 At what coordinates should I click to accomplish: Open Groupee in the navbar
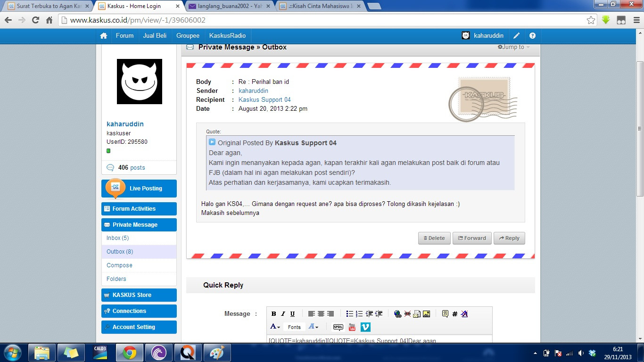(188, 36)
